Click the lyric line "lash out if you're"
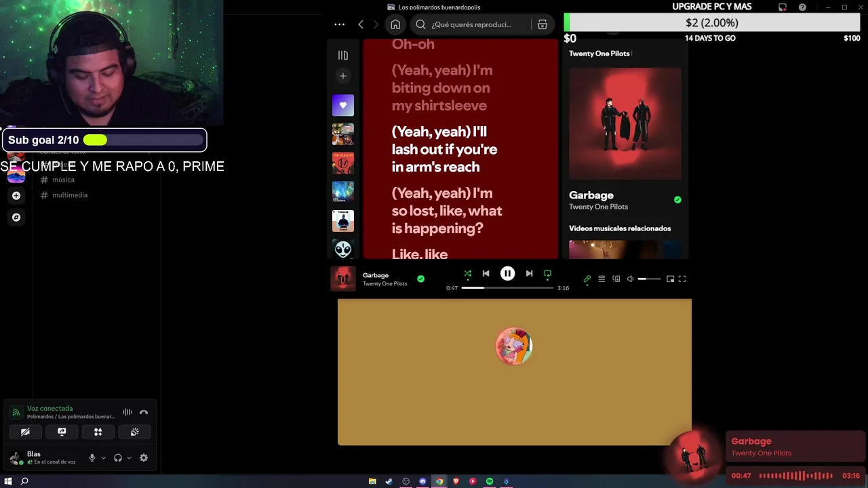The height and width of the screenshot is (488, 868). pyautogui.click(x=444, y=149)
